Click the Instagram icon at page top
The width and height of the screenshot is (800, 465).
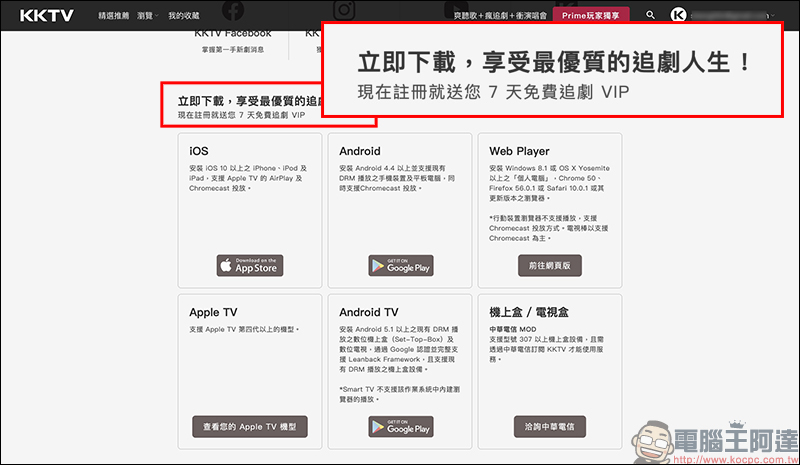coord(344,10)
